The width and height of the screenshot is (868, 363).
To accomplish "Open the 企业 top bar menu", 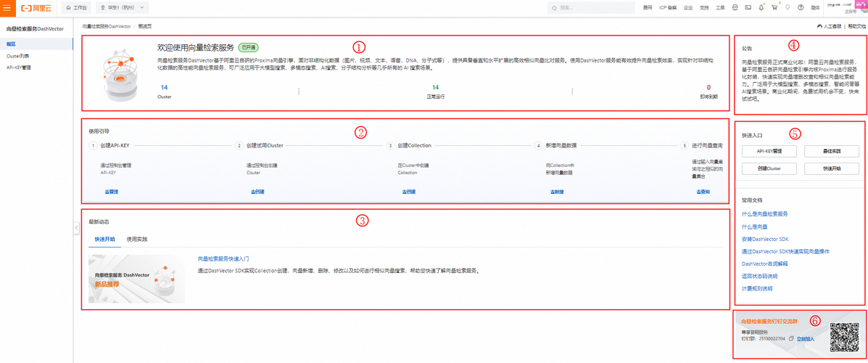I will (x=688, y=8).
